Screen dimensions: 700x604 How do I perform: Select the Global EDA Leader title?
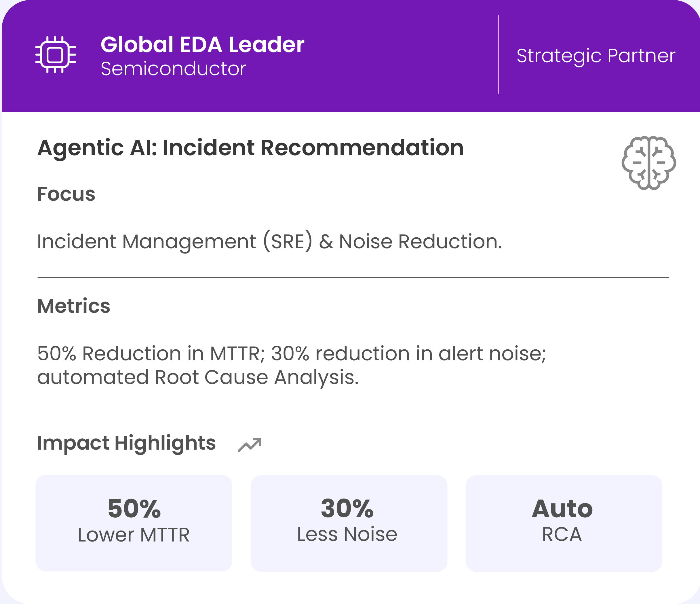(202, 45)
